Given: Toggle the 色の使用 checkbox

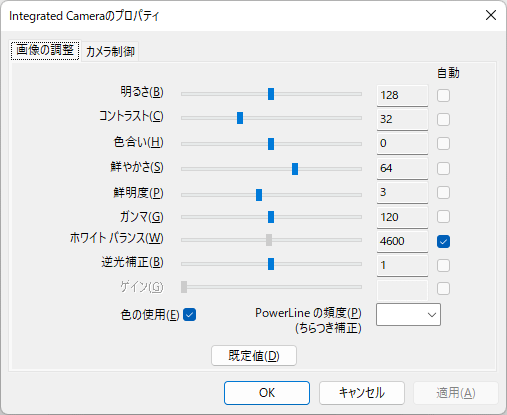Looking at the screenshot, I should (x=189, y=315).
